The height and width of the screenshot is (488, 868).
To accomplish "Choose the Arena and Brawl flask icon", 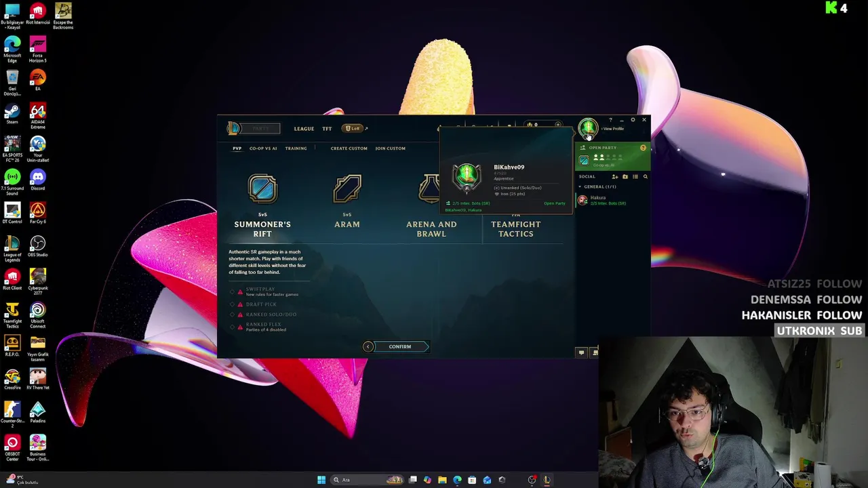I will [x=429, y=189].
